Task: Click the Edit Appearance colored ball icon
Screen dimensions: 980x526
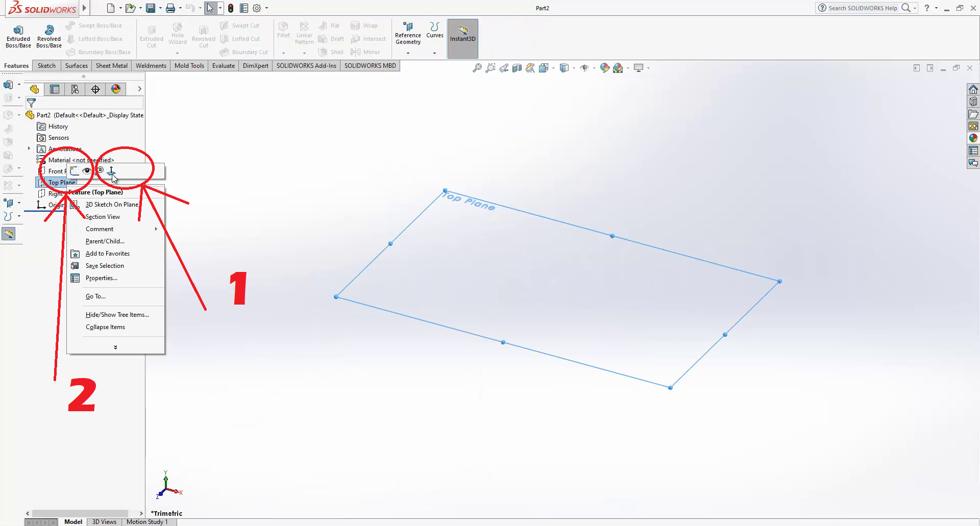Action: (604, 68)
